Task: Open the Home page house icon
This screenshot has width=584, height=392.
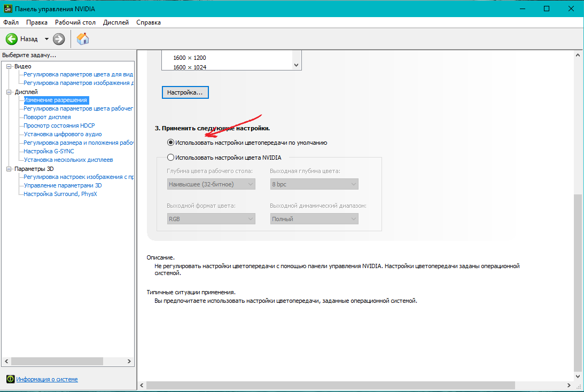Action: [83, 38]
